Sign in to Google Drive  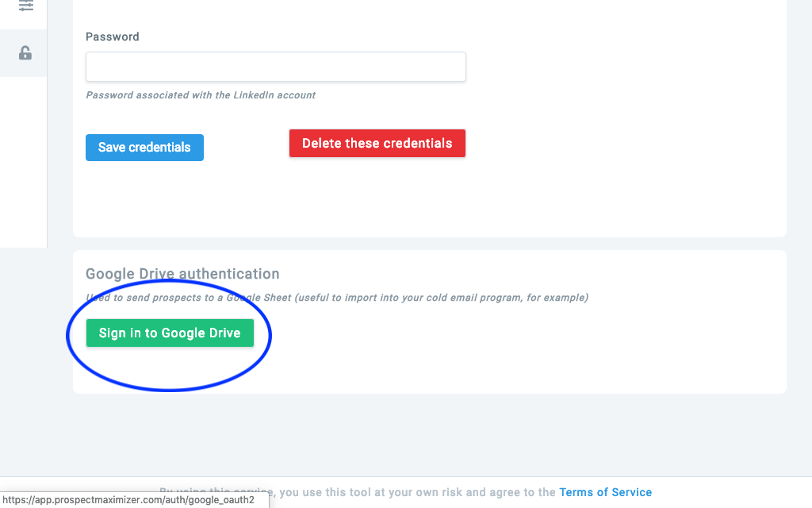click(170, 333)
